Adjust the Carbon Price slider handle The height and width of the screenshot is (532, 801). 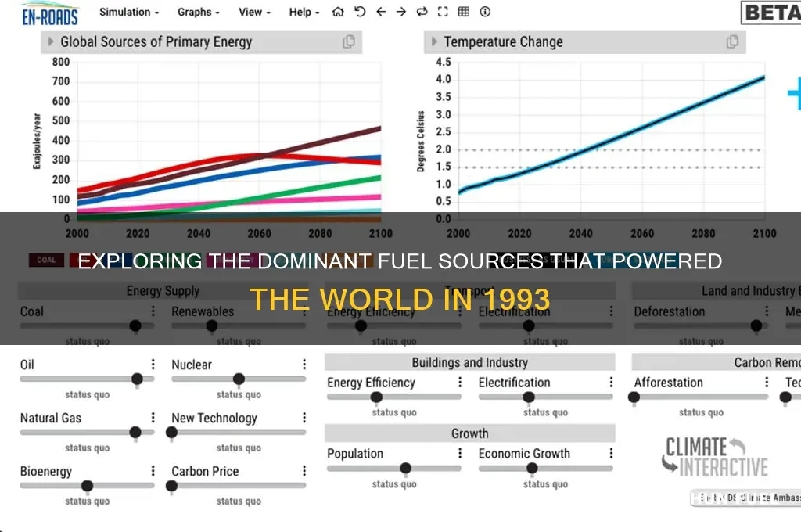point(171,486)
